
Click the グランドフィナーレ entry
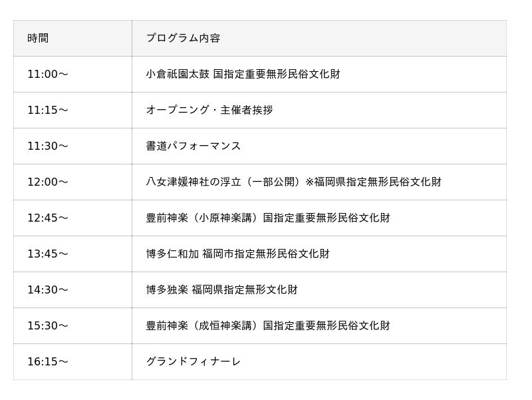[194, 362]
